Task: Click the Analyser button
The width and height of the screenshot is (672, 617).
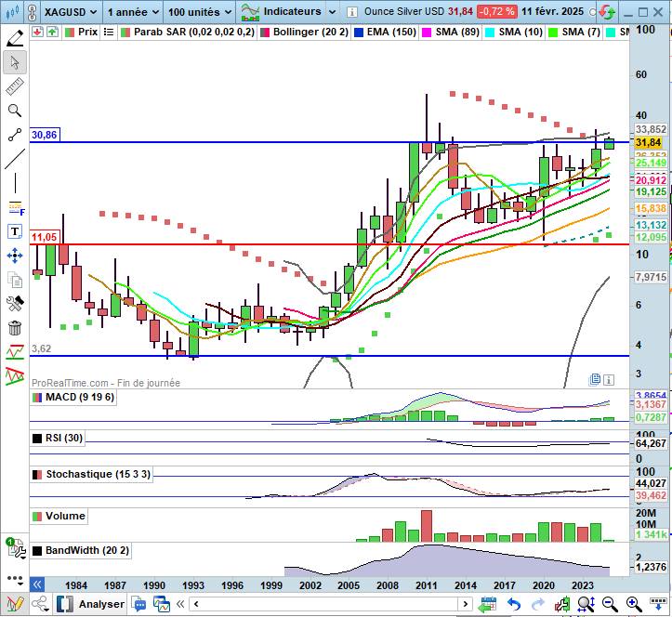Action: pyautogui.click(x=100, y=604)
